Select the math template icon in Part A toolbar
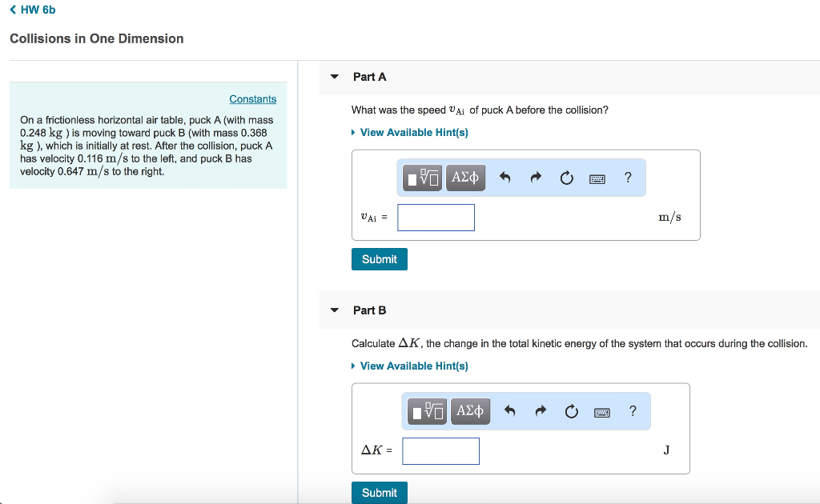This screenshot has width=820, height=504. pos(420,178)
